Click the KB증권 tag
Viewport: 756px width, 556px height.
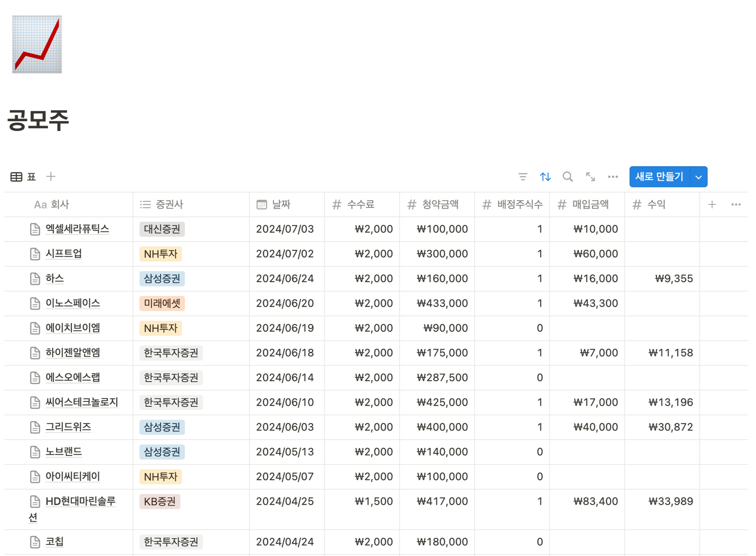(x=159, y=502)
